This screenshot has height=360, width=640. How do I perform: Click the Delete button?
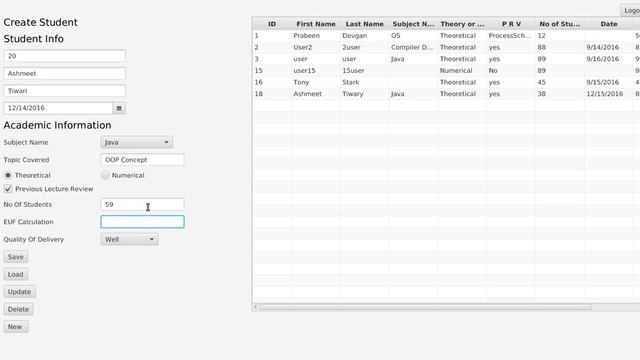[18, 309]
